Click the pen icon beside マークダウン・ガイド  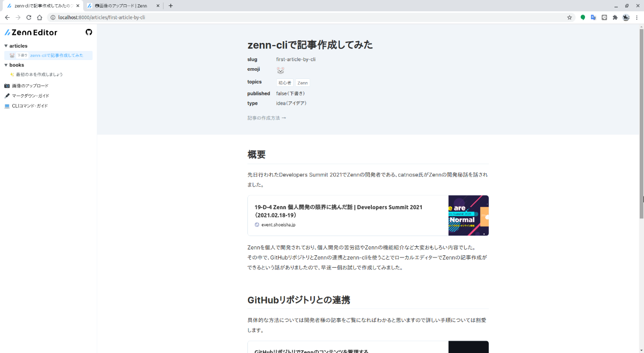tap(7, 96)
